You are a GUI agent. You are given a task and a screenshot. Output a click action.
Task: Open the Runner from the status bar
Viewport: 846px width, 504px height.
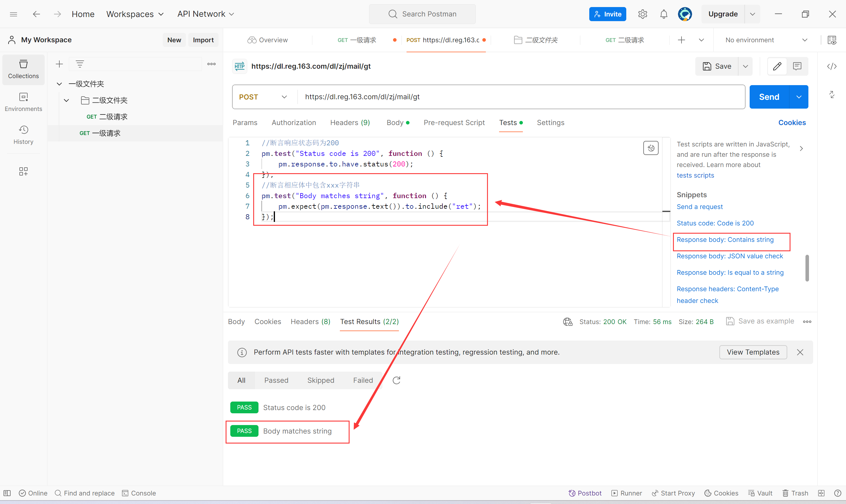pos(627,493)
